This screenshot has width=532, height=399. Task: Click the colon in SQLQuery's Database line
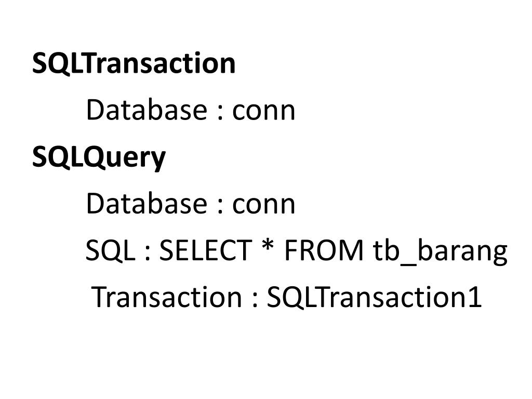pyautogui.click(x=220, y=207)
